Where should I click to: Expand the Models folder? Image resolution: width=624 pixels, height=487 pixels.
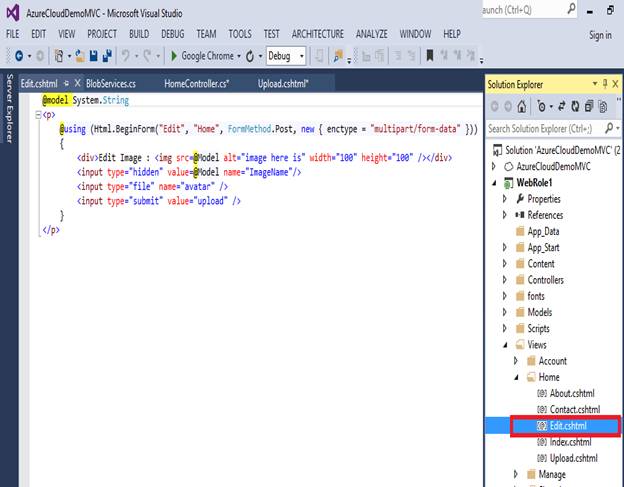(505, 312)
